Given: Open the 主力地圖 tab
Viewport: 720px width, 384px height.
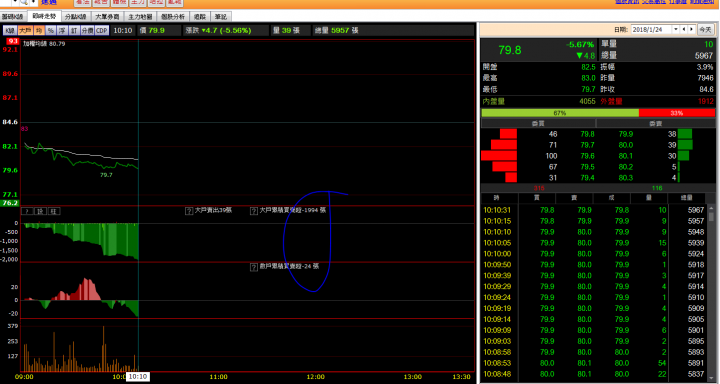Looking at the screenshot, I should click(x=140, y=17).
